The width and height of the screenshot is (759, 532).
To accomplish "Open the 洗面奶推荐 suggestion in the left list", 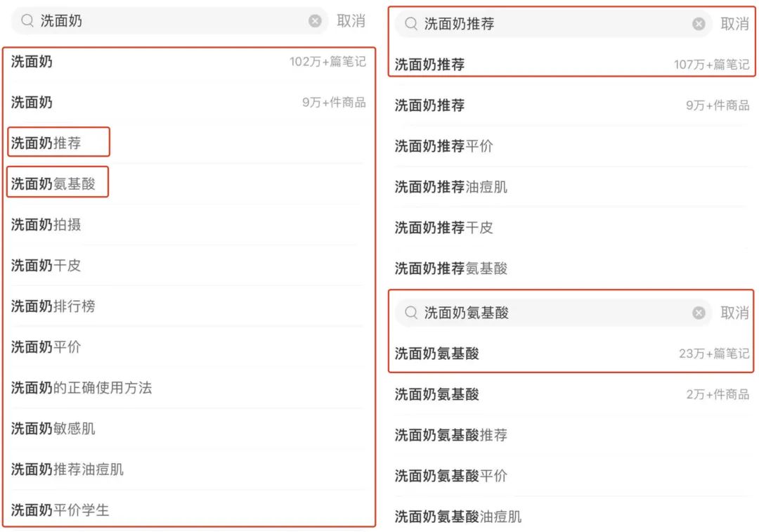I will click(x=58, y=142).
